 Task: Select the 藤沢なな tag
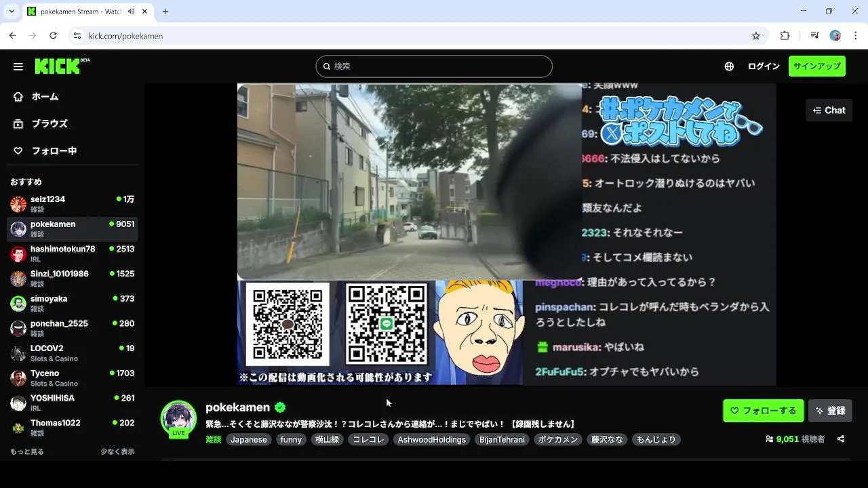(607, 440)
